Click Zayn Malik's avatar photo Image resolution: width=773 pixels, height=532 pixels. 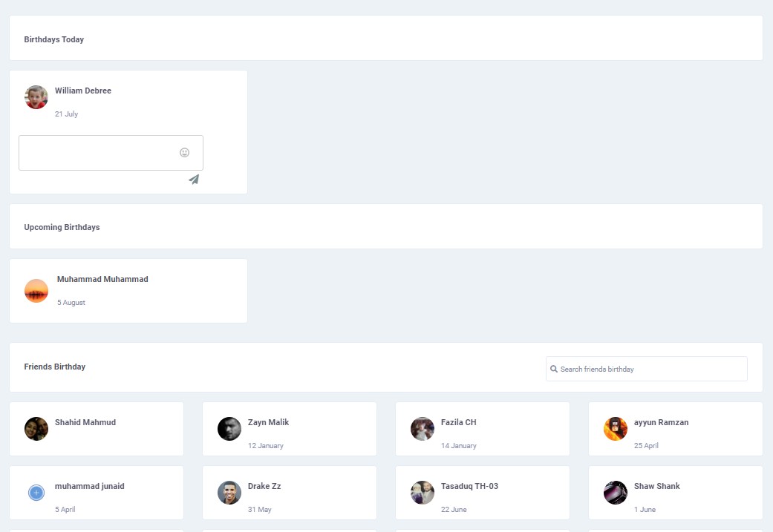[x=229, y=429]
